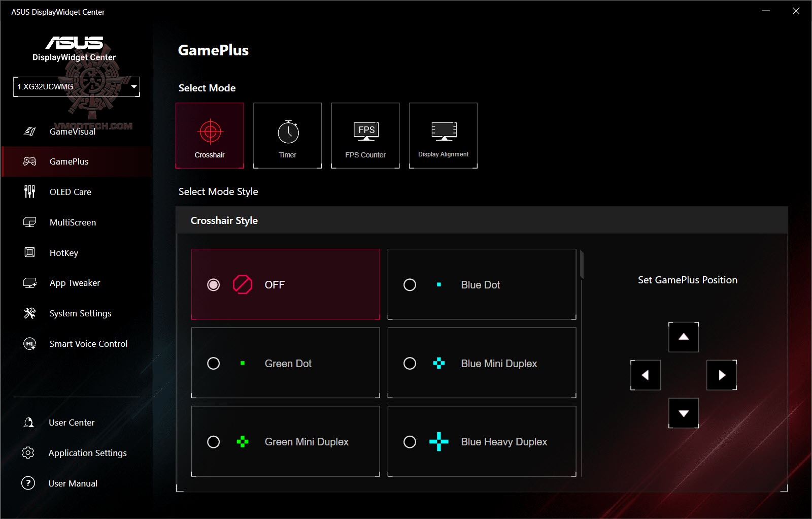Click the User Center bell icon
Viewport: 812px width, 519px height.
29,423
